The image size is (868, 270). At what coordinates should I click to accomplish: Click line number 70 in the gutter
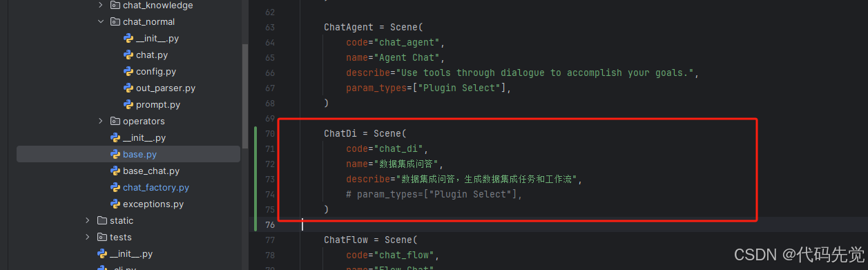270,133
